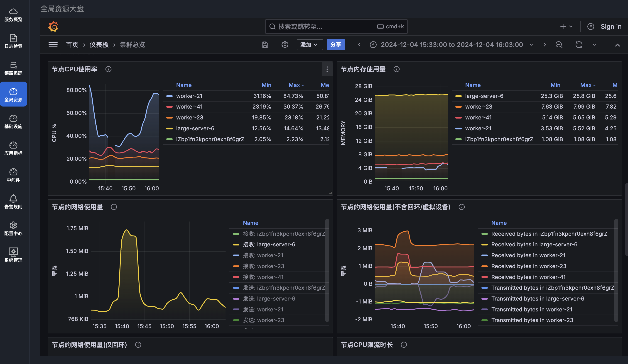Toggle 发送: worker-21 series
The height and width of the screenshot is (364, 628).
263,309
